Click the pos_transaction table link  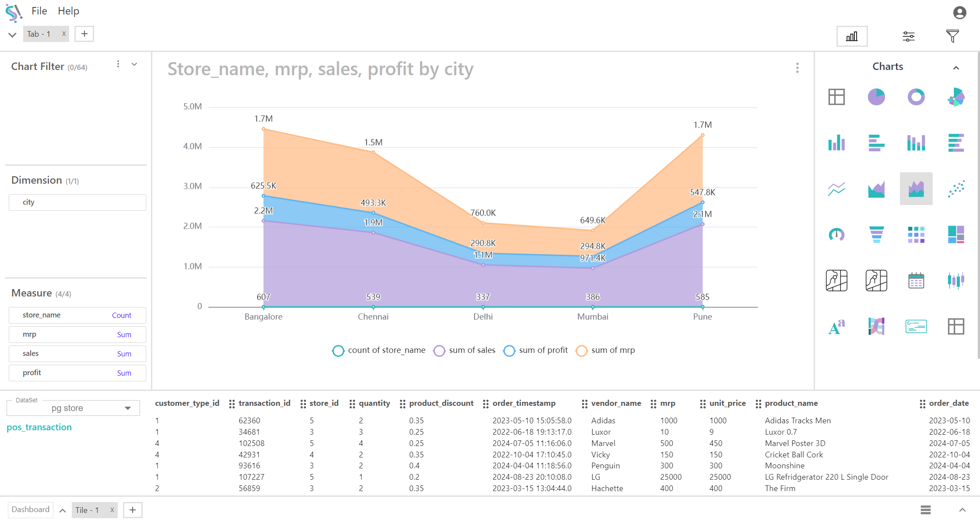coord(39,427)
